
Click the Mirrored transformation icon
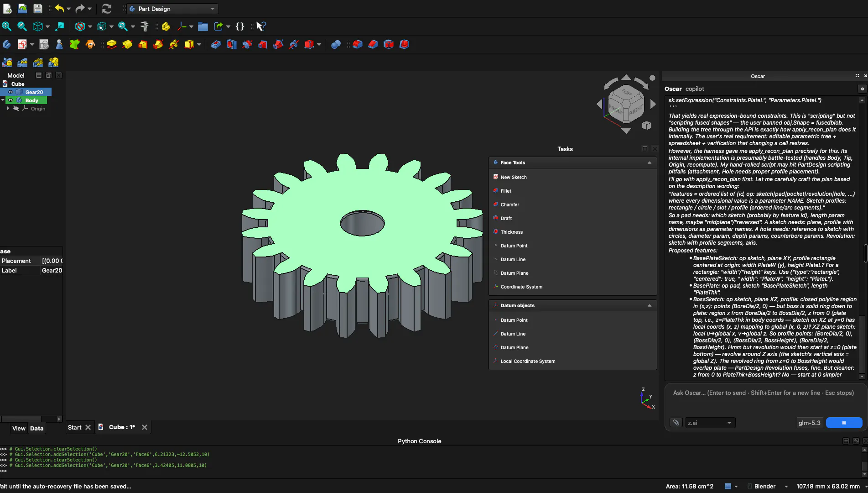tap(7, 62)
